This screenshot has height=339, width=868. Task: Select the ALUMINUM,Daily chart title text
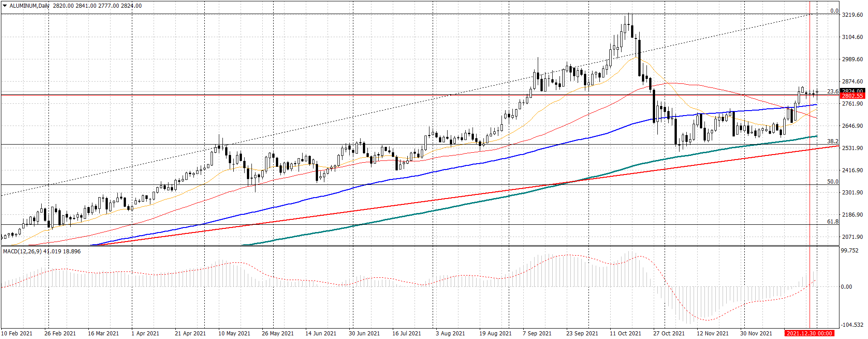[29, 6]
